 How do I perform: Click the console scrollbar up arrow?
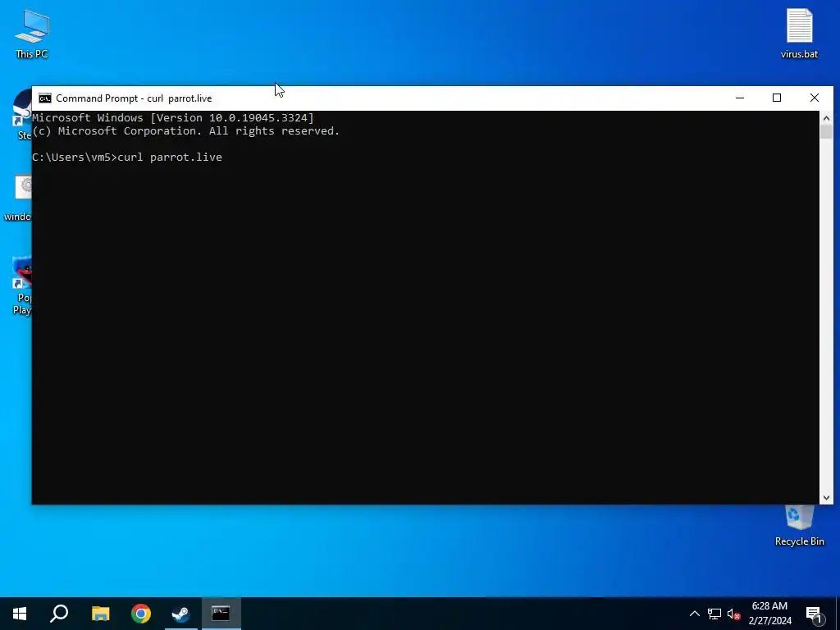pos(826,118)
